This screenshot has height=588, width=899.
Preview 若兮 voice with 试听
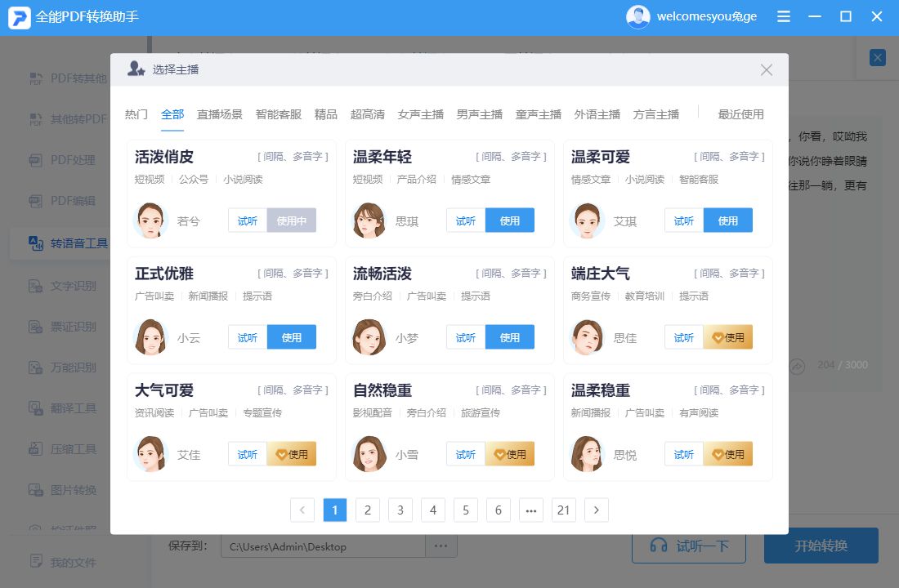click(x=248, y=220)
